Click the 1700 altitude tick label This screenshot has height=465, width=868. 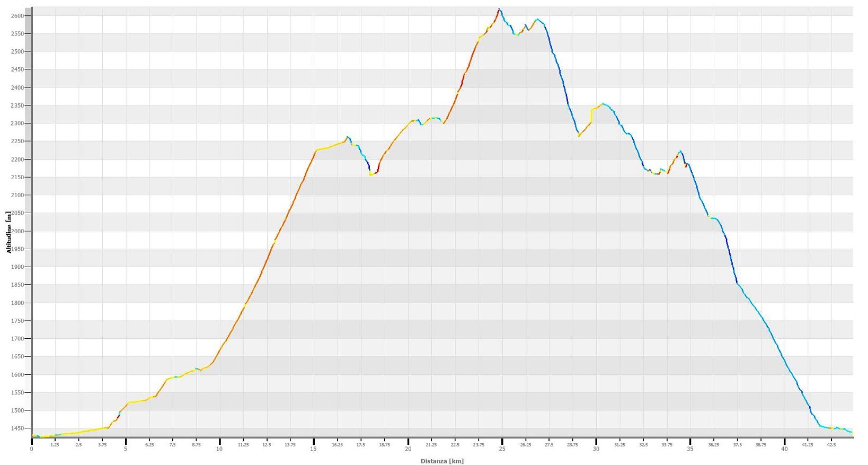point(17,339)
